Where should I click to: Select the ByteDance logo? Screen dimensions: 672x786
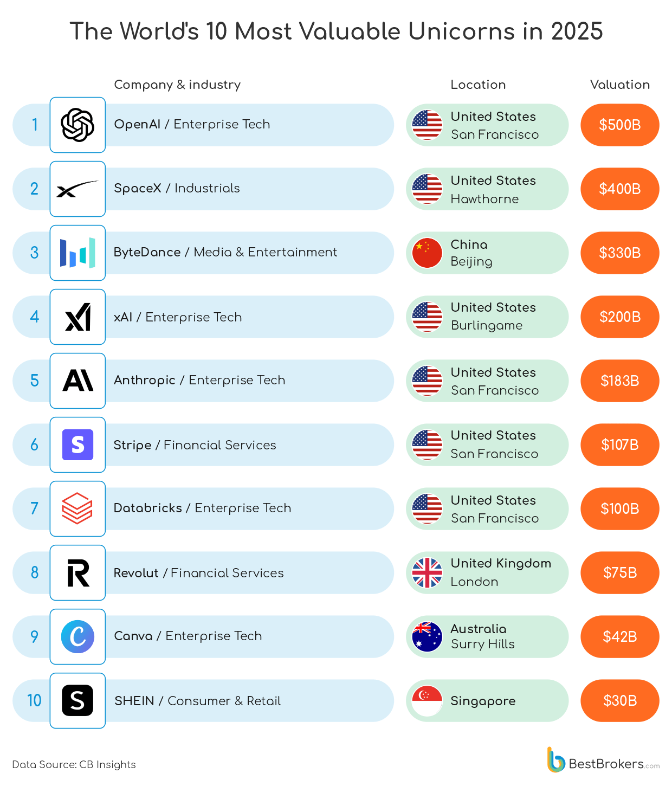(x=77, y=253)
